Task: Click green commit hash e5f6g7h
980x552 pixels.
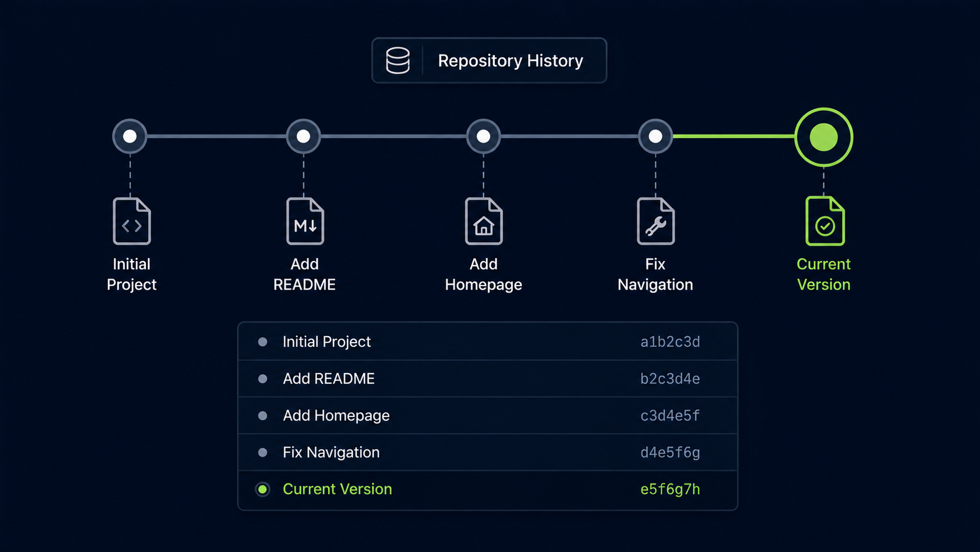Action: pyautogui.click(x=670, y=489)
